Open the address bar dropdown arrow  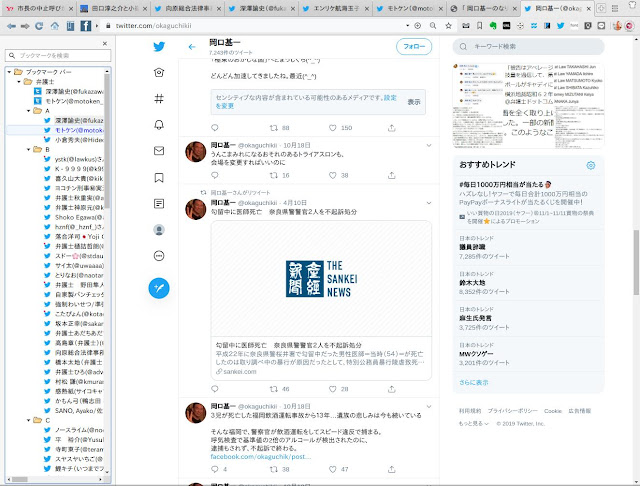(407, 26)
